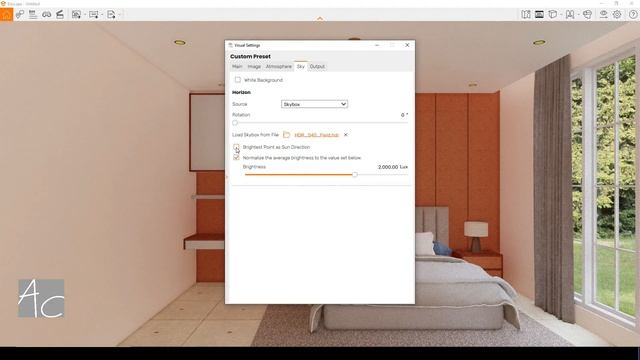Toggle the binoculars Safe Frame icon

tap(47, 15)
